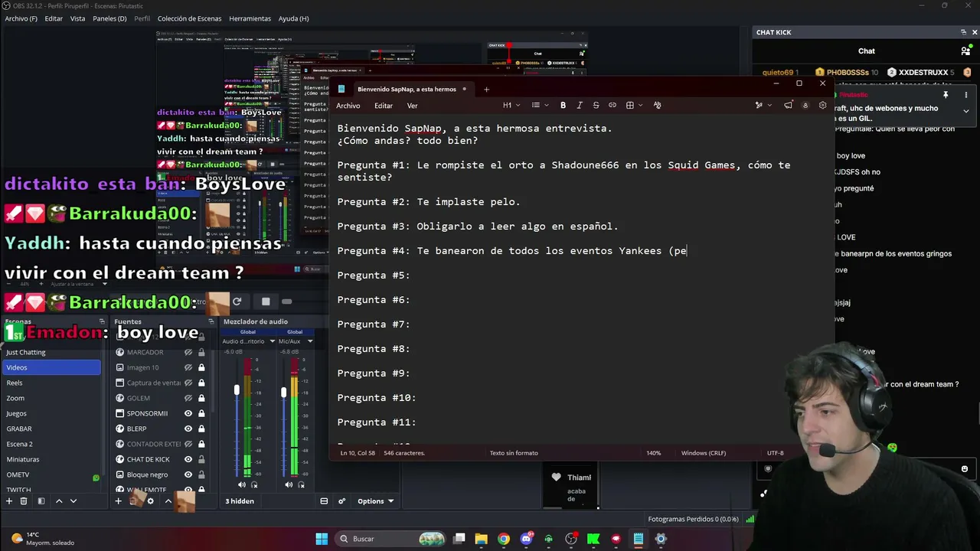This screenshot has width=980, height=551.
Task: Move selected scene down
Action: pyautogui.click(x=73, y=501)
